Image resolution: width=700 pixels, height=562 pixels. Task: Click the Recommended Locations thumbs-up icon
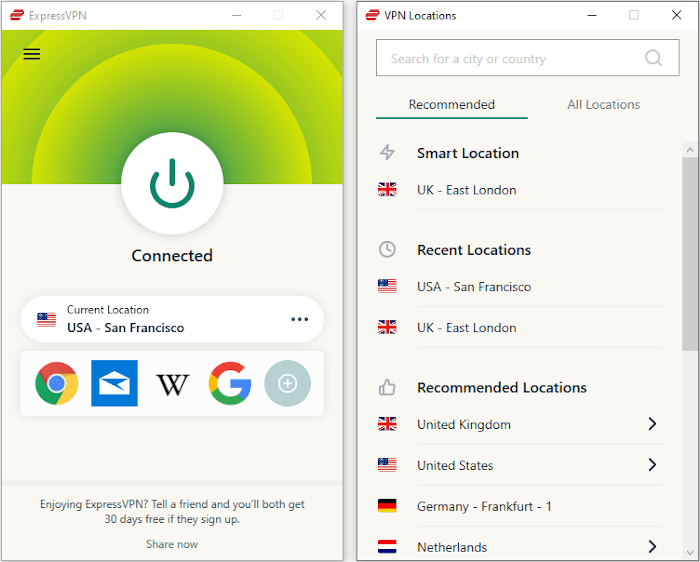387,387
